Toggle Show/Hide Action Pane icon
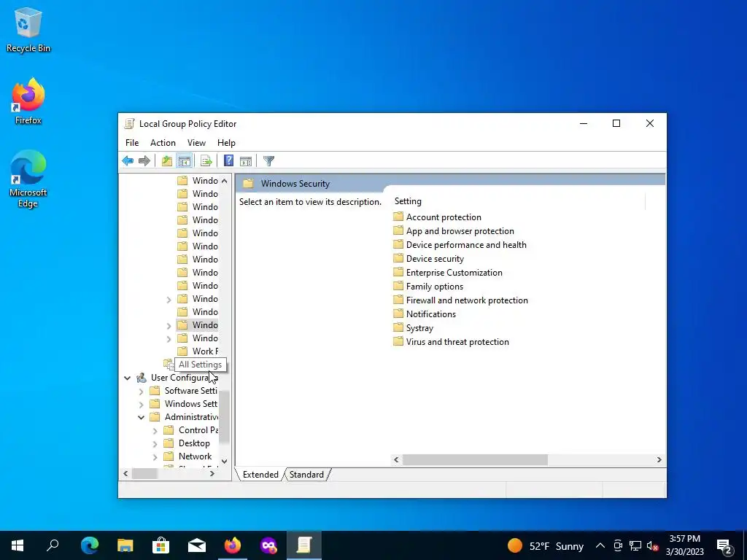Image resolution: width=747 pixels, height=560 pixels. tap(246, 161)
